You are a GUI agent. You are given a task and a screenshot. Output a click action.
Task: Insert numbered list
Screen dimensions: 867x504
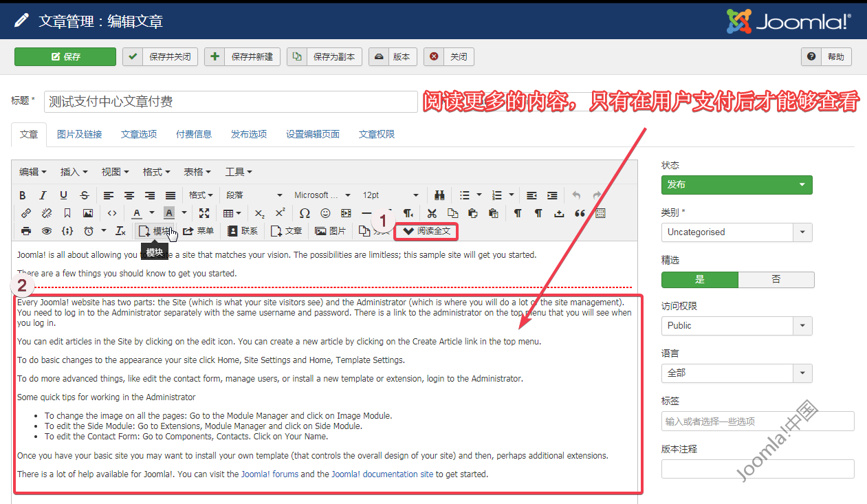(498, 195)
